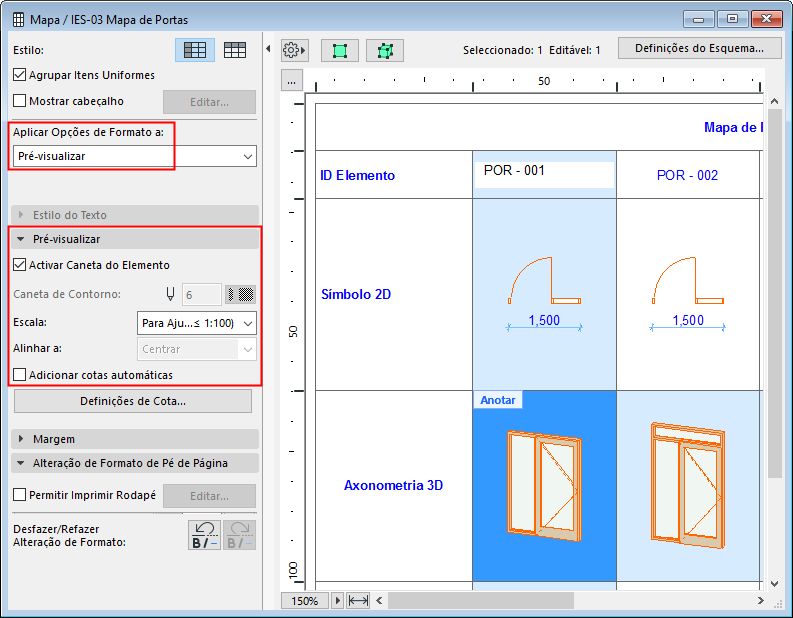This screenshot has height=618, width=793.
Task: Close the Mapa de Portas window
Action: (767, 19)
